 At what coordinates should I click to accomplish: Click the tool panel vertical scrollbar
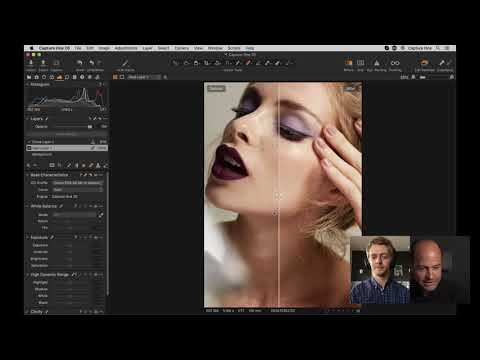[107, 233]
